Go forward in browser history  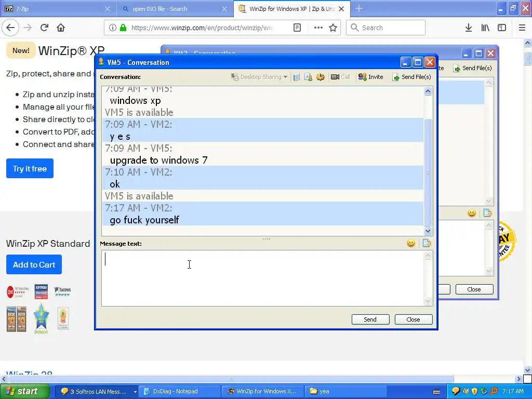(x=28, y=28)
